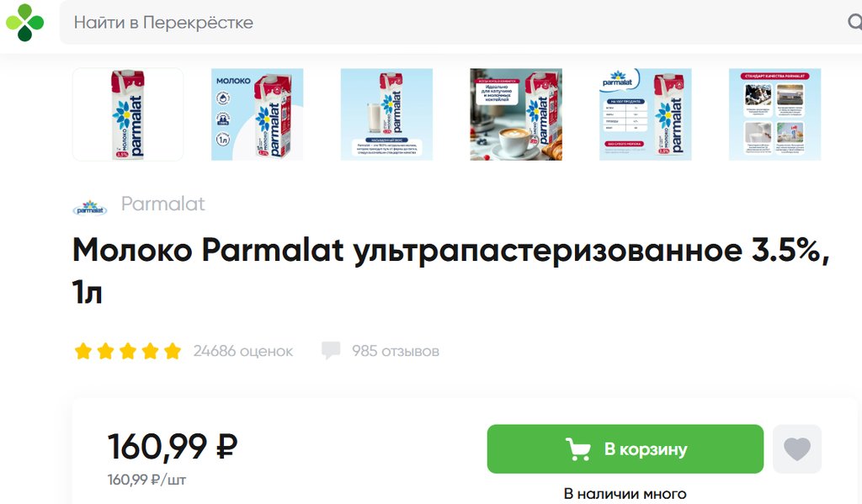The width and height of the screenshot is (862, 504).
Task: Show the cappuccino cup thumbnail
Action: tap(516, 114)
